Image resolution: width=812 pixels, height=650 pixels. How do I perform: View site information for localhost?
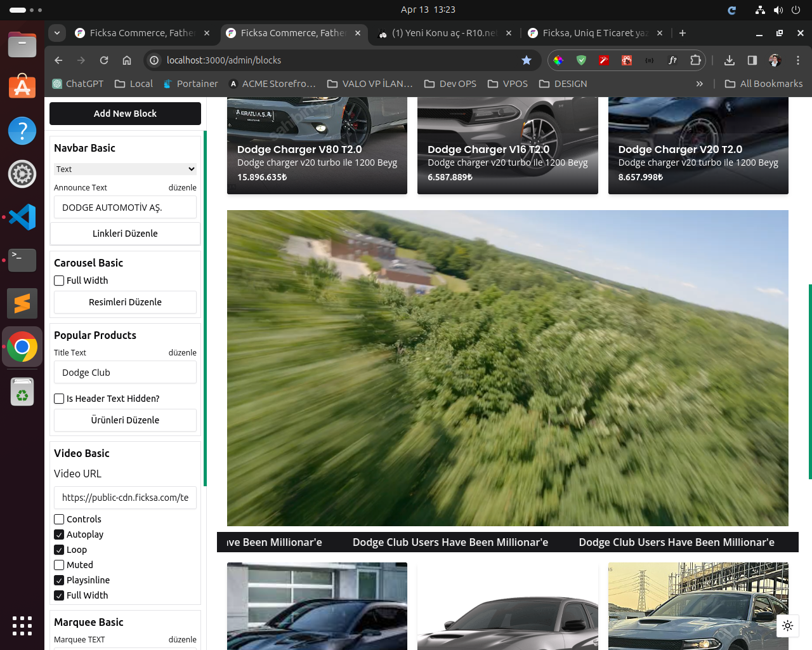pyautogui.click(x=154, y=60)
